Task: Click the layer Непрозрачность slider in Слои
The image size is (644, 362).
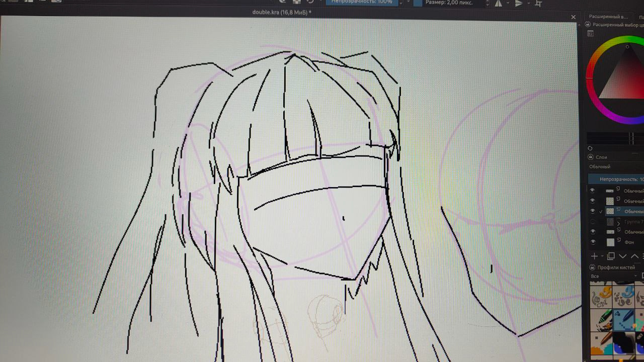Action: (616, 179)
